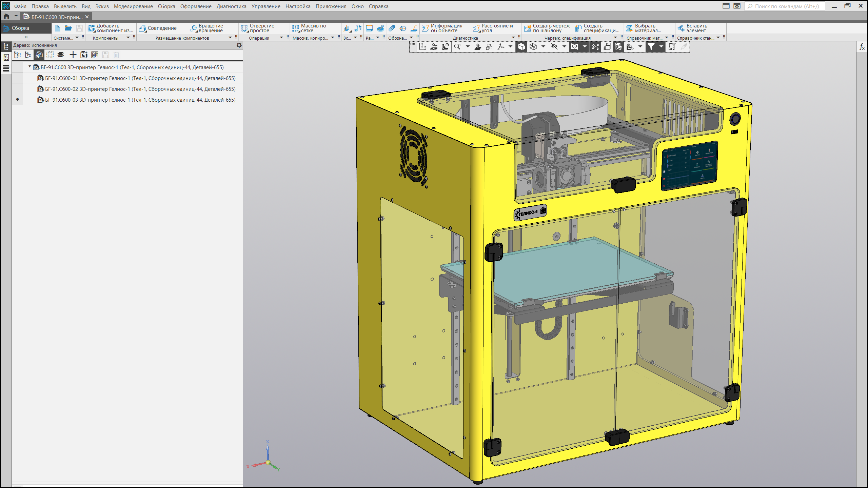The image size is (868, 488).
Task: Click the zoom magnifier icon in view toolbar
Action: click(x=457, y=47)
